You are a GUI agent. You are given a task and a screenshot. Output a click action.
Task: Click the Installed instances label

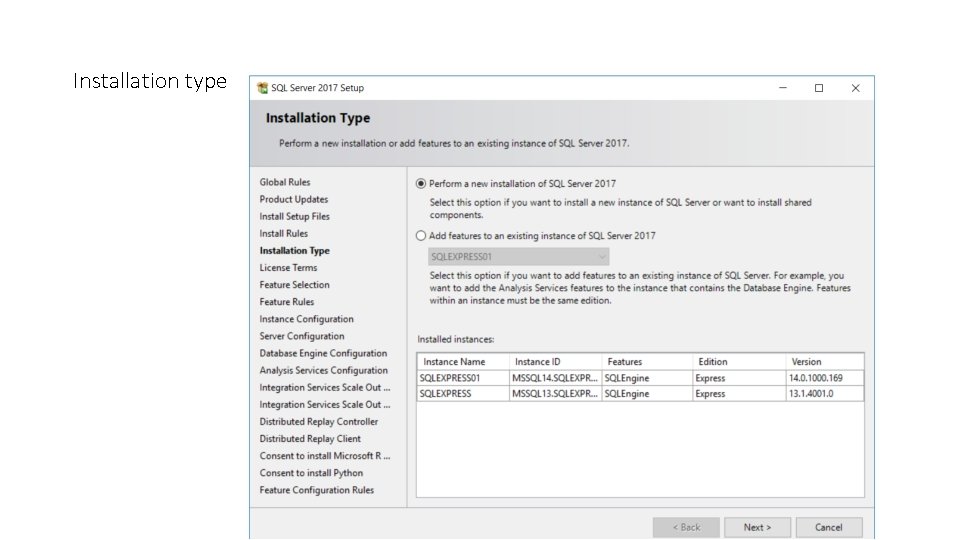(x=456, y=339)
